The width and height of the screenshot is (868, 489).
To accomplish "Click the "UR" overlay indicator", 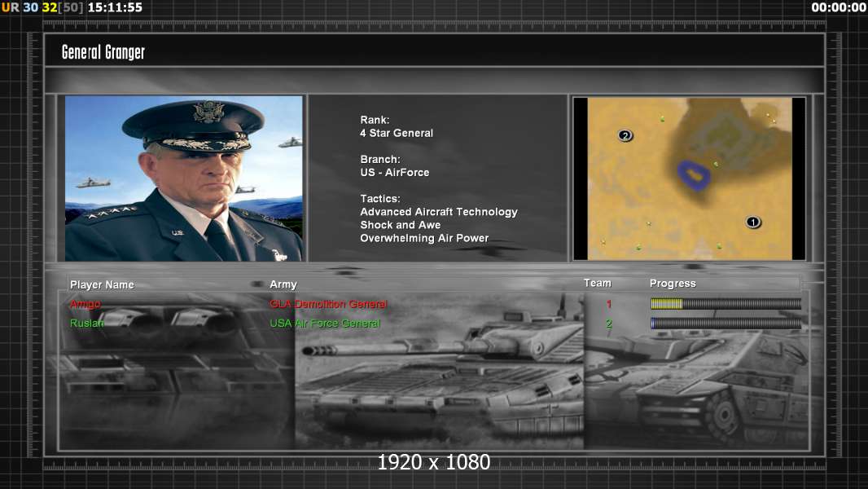I will coord(10,7).
